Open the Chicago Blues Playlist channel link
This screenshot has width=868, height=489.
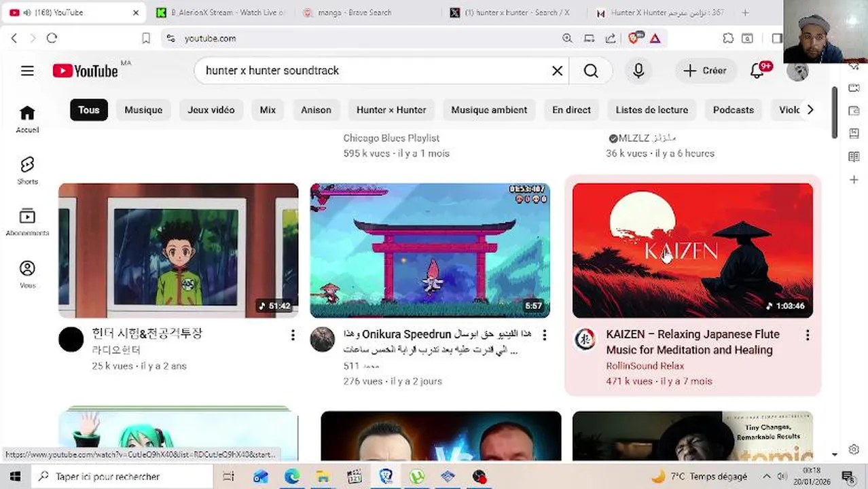click(391, 138)
